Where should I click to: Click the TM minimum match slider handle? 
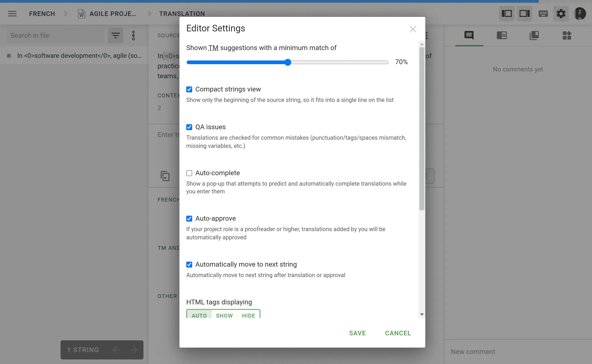288,62
